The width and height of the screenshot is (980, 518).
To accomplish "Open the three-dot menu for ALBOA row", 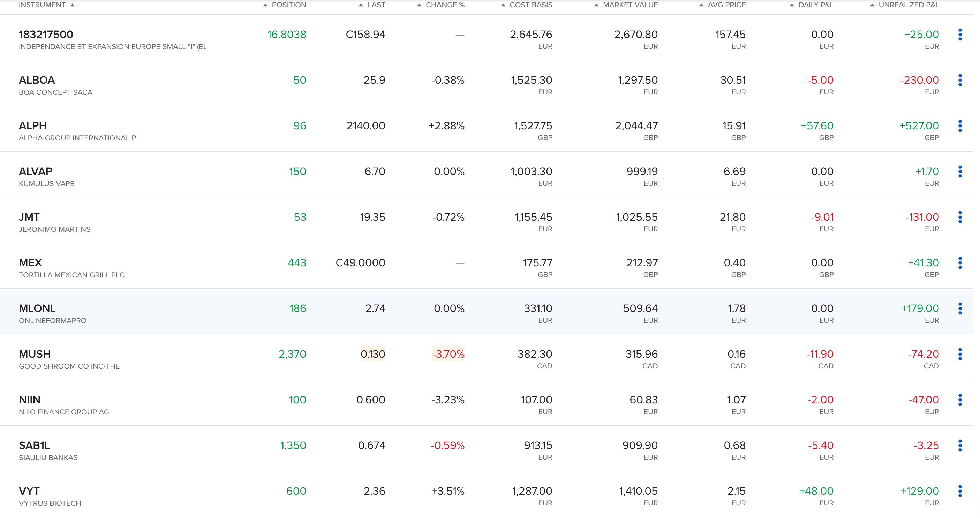I will pos(959,80).
